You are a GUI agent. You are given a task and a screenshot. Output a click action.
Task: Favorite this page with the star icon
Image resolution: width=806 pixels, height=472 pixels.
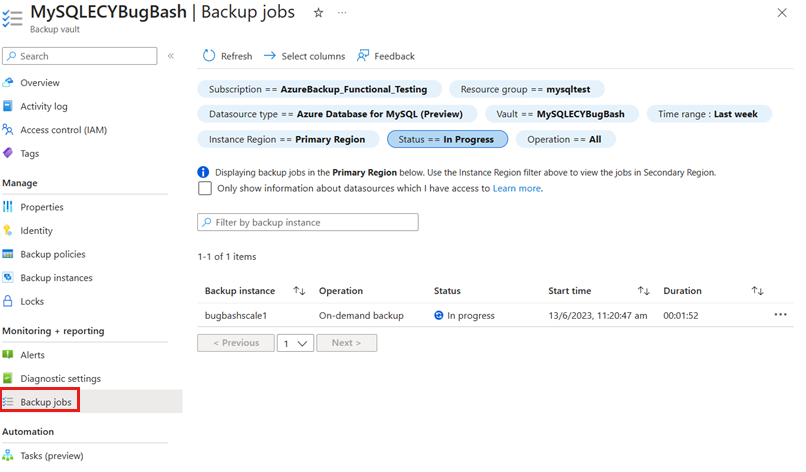[318, 13]
